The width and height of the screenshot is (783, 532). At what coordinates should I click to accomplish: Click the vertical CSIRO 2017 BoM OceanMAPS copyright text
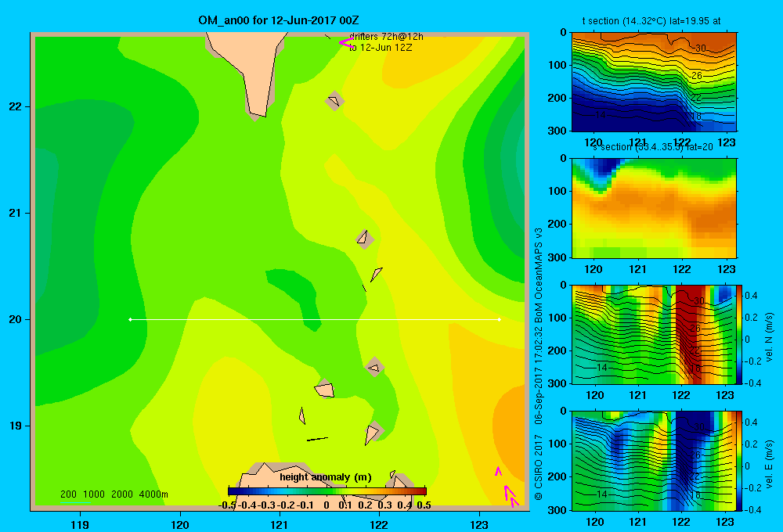[x=539, y=365]
